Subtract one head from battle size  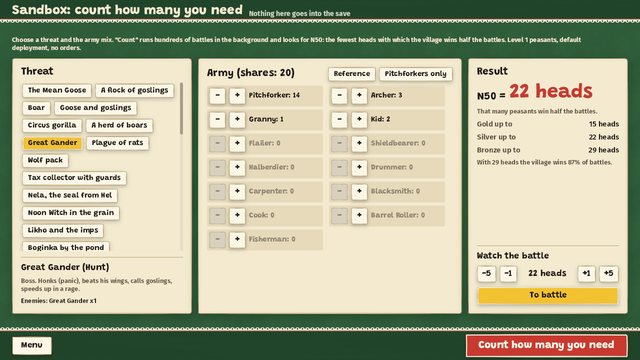(508, 273)
